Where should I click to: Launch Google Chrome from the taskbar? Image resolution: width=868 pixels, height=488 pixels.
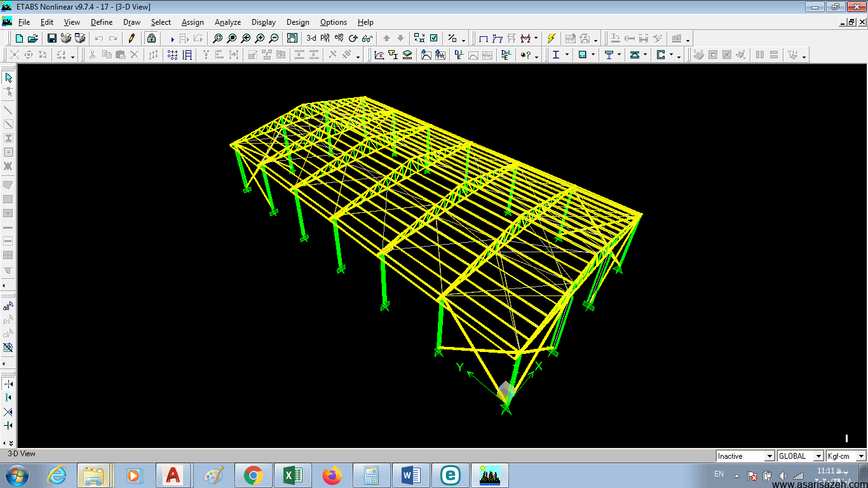click(253, 475)
